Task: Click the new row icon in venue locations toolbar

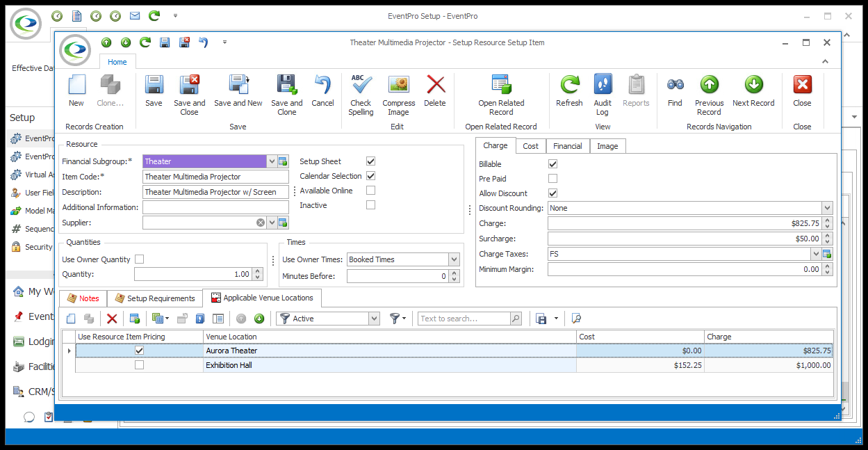Action: click(71, 319)
